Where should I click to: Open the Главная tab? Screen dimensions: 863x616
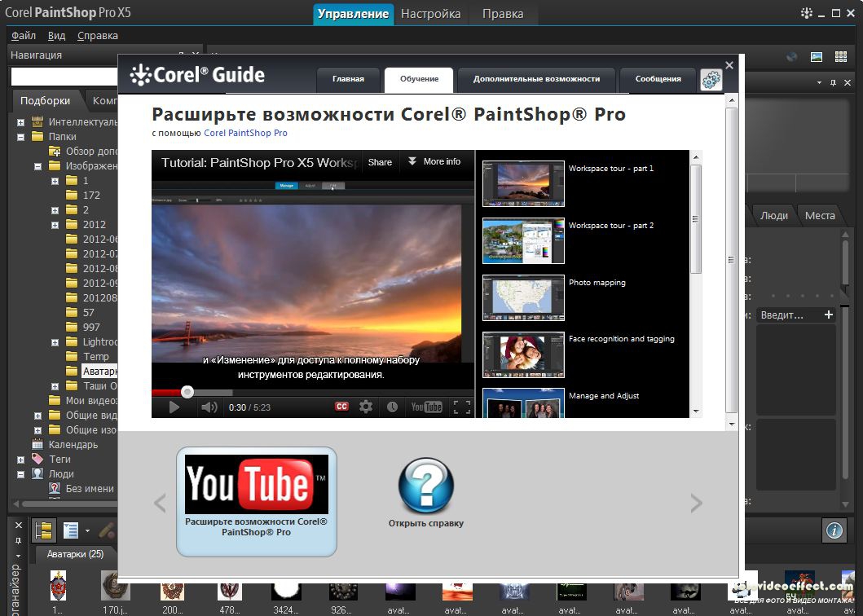click(349, 79)
